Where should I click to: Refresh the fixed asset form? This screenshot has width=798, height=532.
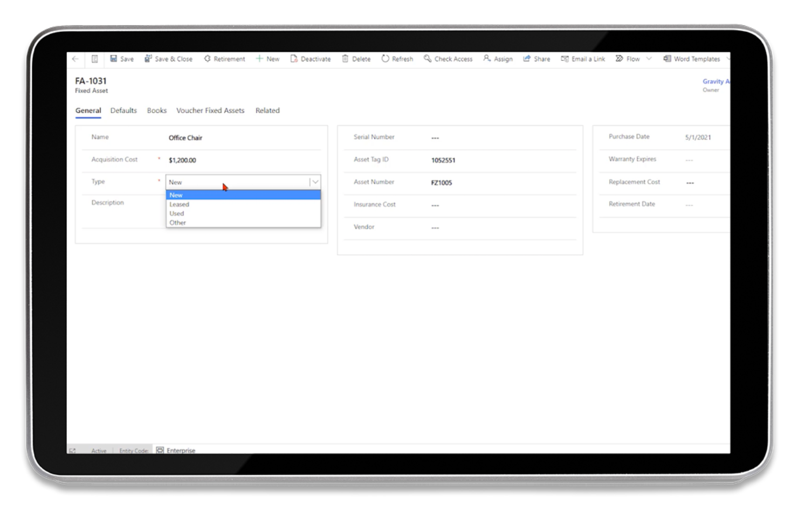tap(397, 59)
